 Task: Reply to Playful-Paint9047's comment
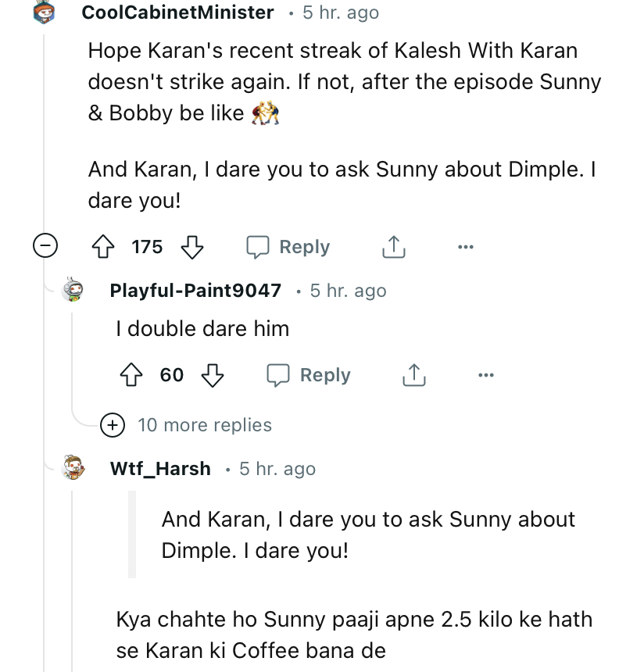pos(309,376)
